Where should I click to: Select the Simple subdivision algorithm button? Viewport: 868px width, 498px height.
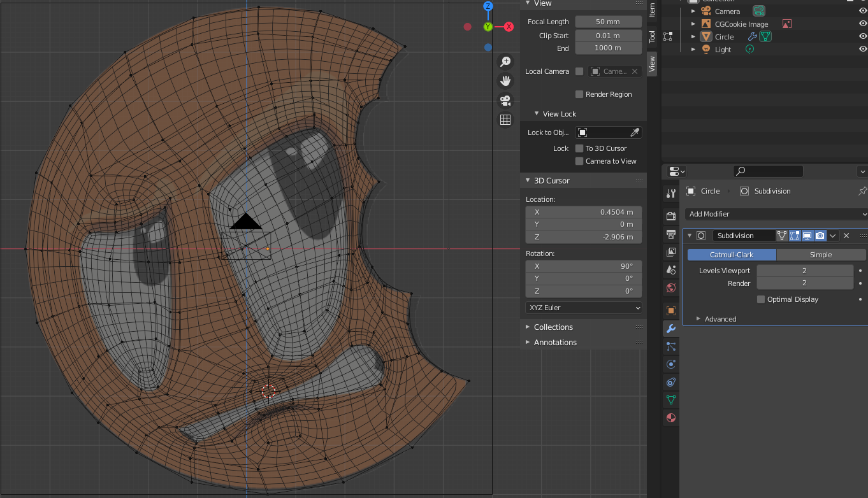(821, 254)
